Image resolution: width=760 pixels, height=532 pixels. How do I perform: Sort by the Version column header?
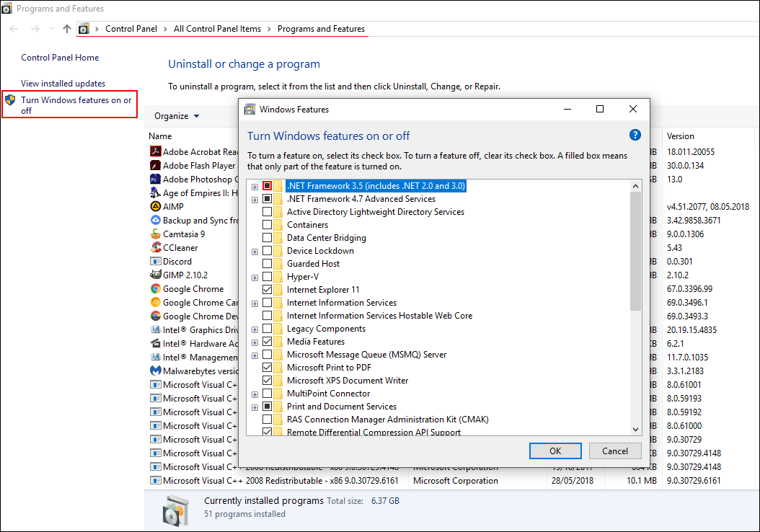(680, 136)
